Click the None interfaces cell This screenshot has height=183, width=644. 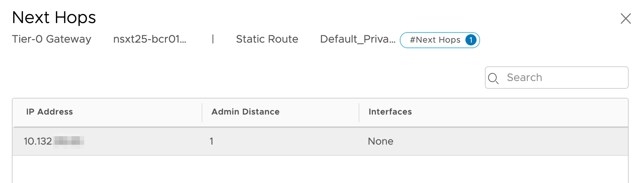click(380, 141)
